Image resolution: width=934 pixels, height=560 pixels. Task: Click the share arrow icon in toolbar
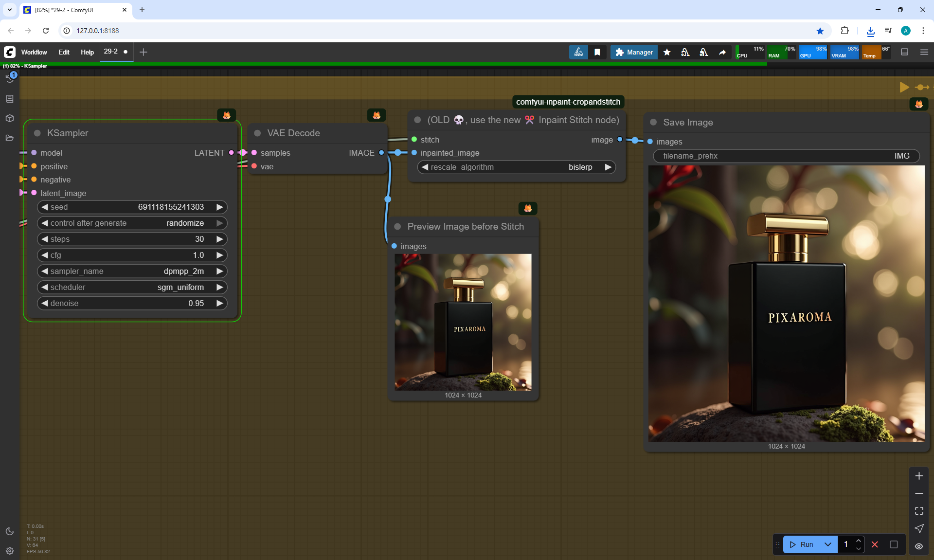click(722, 52)
